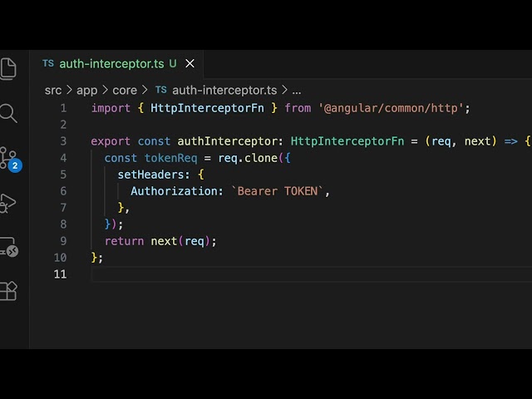Click the app breadcrumb segment
The width and height of the screenshot is (532, 399).
point(86,91)
